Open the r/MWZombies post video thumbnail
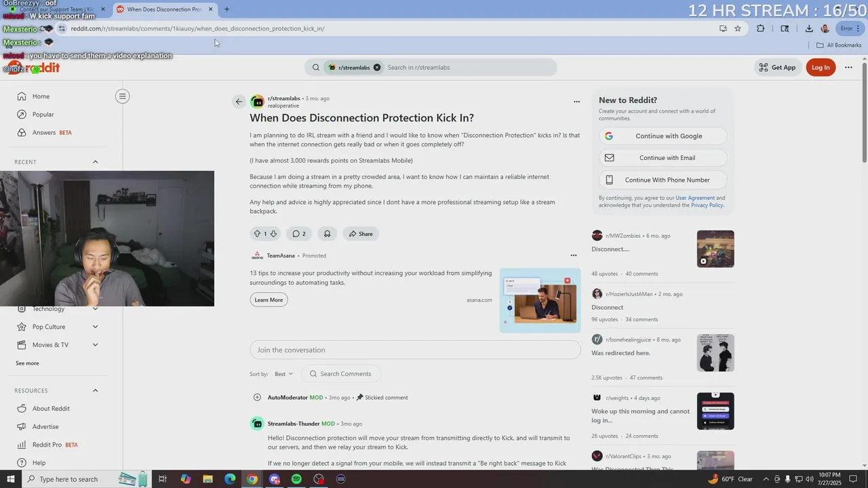Screen dimensions: 868x488 tap(715, 249)
